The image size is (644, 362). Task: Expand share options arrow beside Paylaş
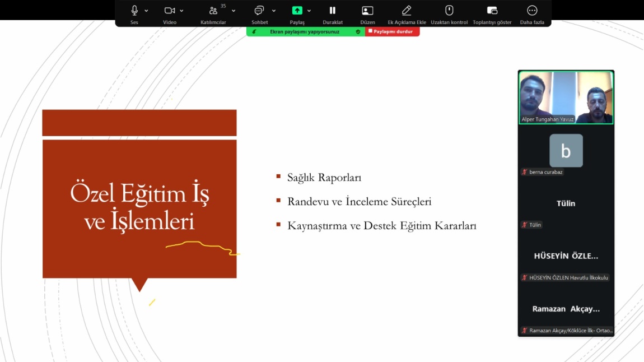click(309, 11)
